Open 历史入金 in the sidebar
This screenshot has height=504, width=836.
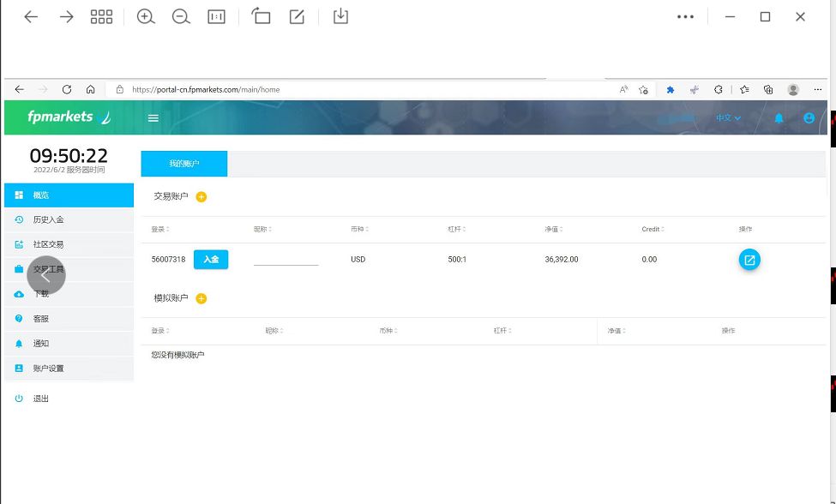pos(49,220)
